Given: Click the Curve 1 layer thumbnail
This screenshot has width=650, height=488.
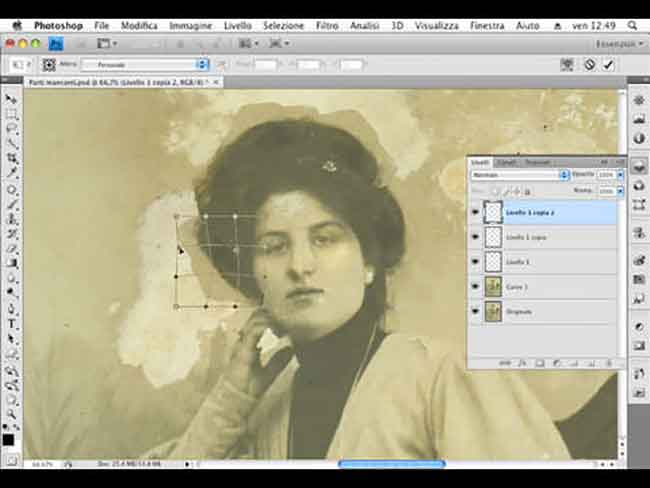Looking at the screenshot, I should (493, 287).
